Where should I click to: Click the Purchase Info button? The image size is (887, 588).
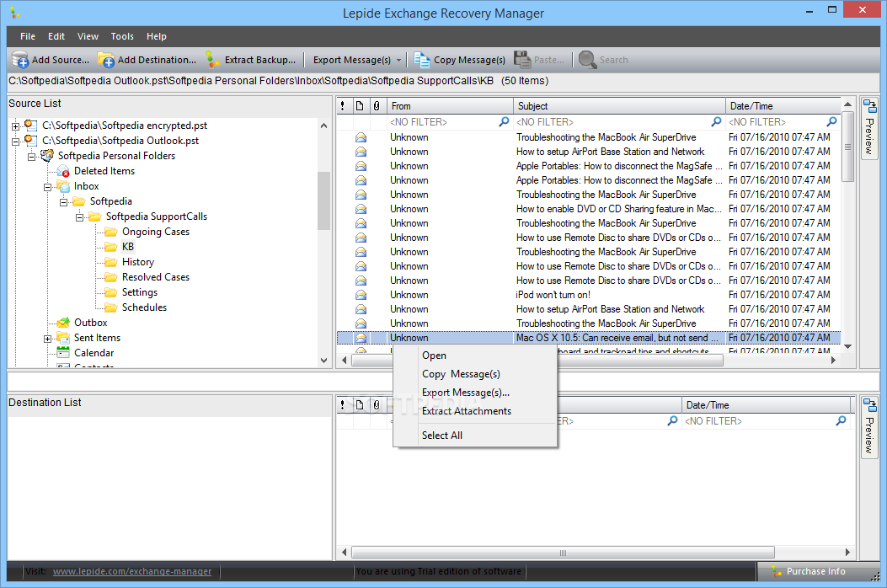tap(815, 572)
